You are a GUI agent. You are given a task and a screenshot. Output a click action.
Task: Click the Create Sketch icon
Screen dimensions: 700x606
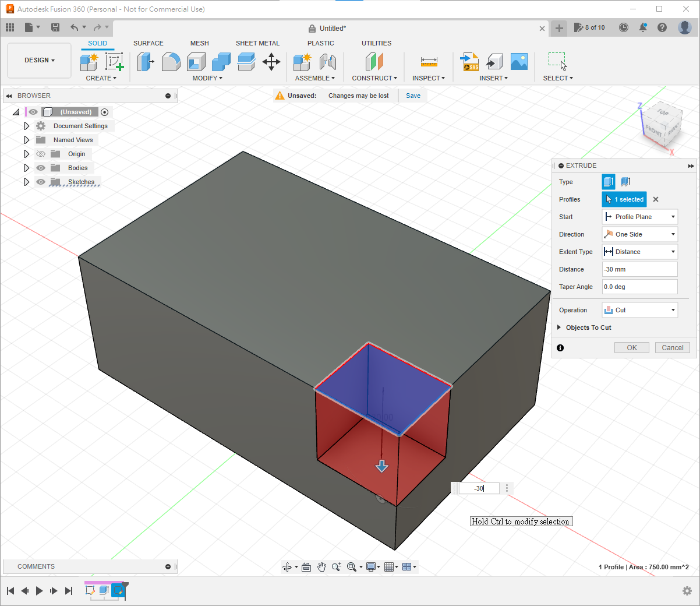tap(114, 61)
